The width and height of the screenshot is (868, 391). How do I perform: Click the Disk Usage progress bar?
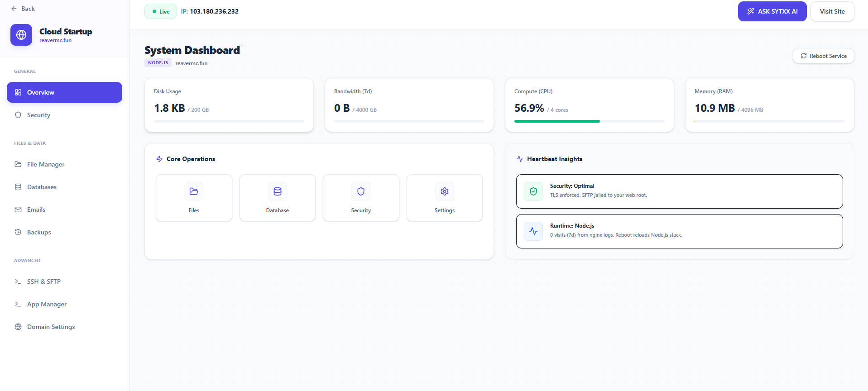coord(229,121)
